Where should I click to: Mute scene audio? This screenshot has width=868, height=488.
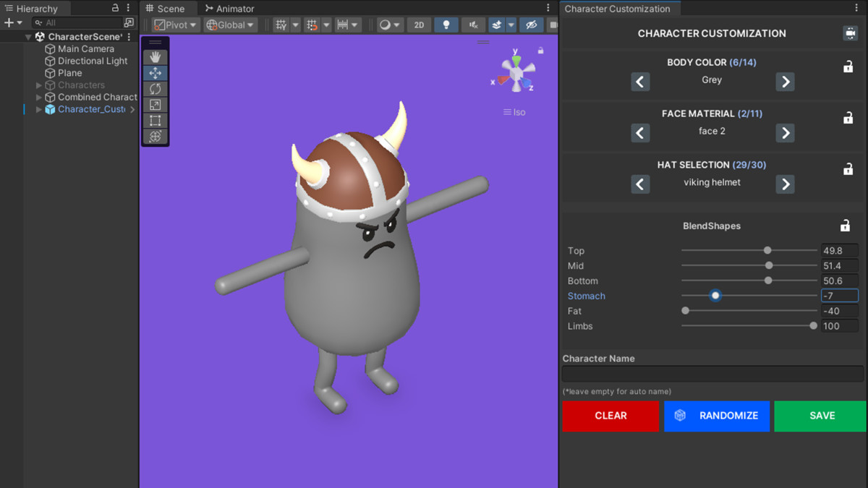pos(472,24)
